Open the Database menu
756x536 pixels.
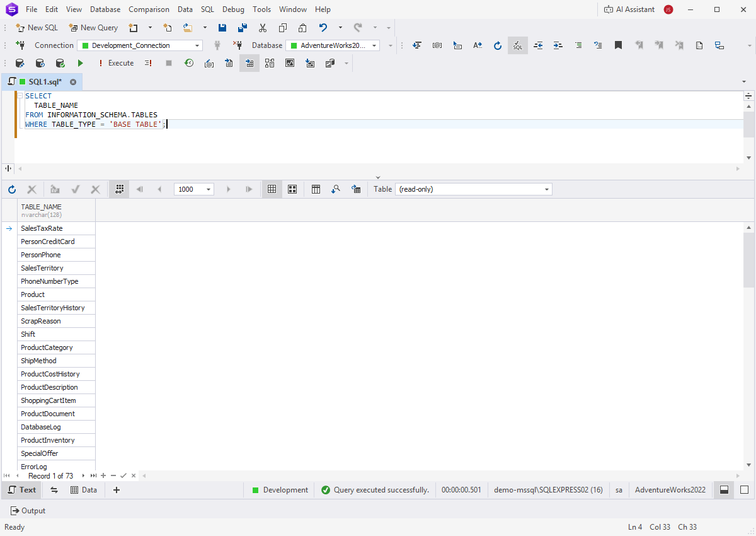pyautogui.click(x=105, y=9)
